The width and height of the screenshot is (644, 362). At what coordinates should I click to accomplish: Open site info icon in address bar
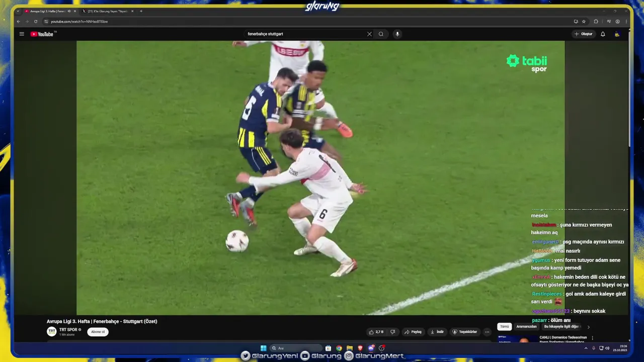pos(46,22)
